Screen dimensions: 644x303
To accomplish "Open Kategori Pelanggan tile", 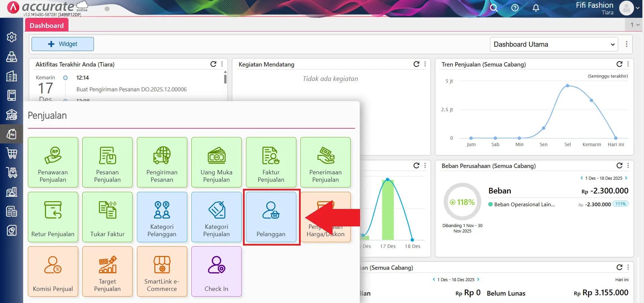I will (x=162, y=217).
